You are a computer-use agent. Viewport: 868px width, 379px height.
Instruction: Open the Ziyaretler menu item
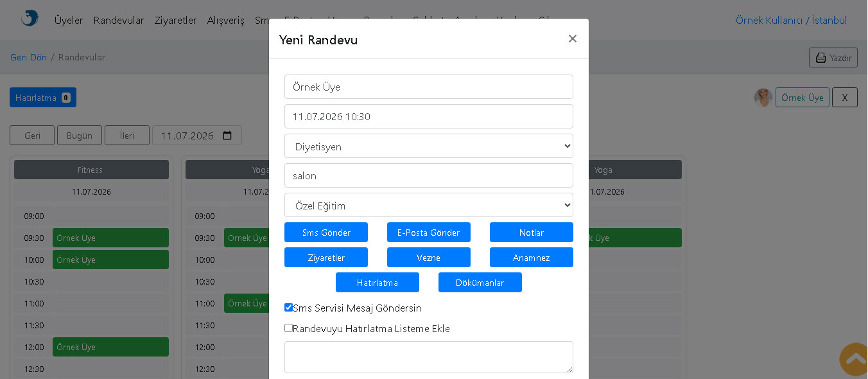click(175, 21)
